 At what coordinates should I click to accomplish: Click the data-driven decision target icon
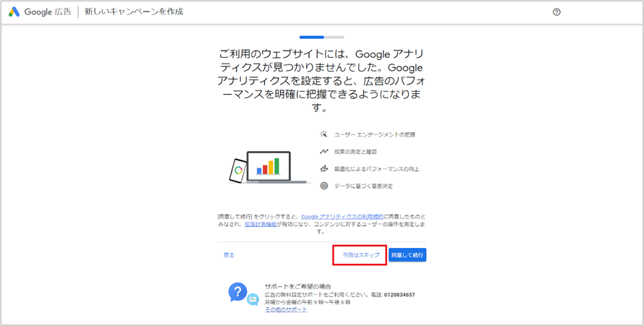(x=324, y=186)
